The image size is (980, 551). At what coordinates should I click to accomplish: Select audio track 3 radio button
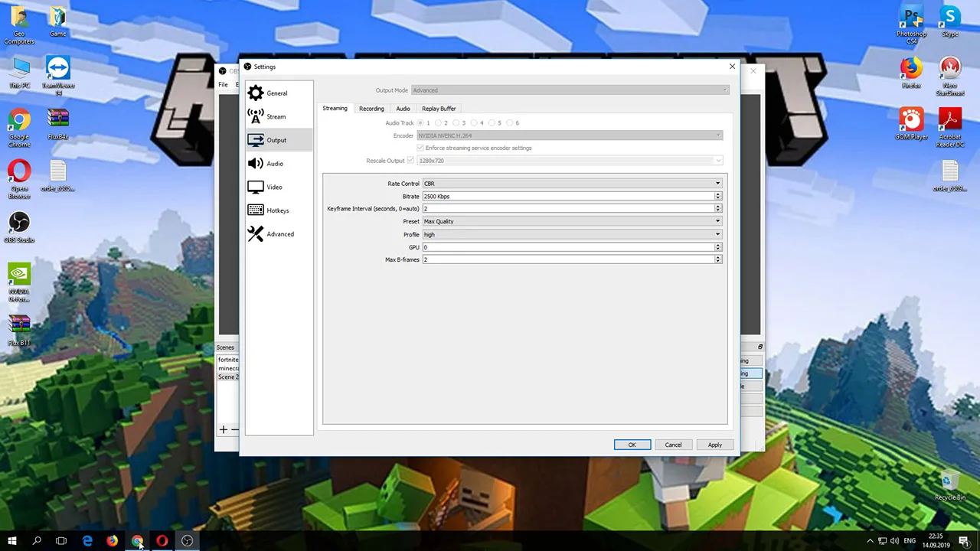point(456,122)
